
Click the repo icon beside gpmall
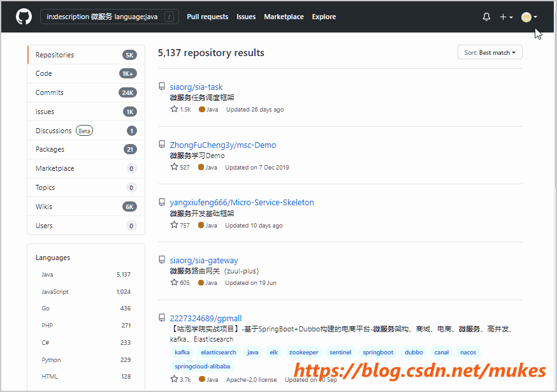coord(162,317)
